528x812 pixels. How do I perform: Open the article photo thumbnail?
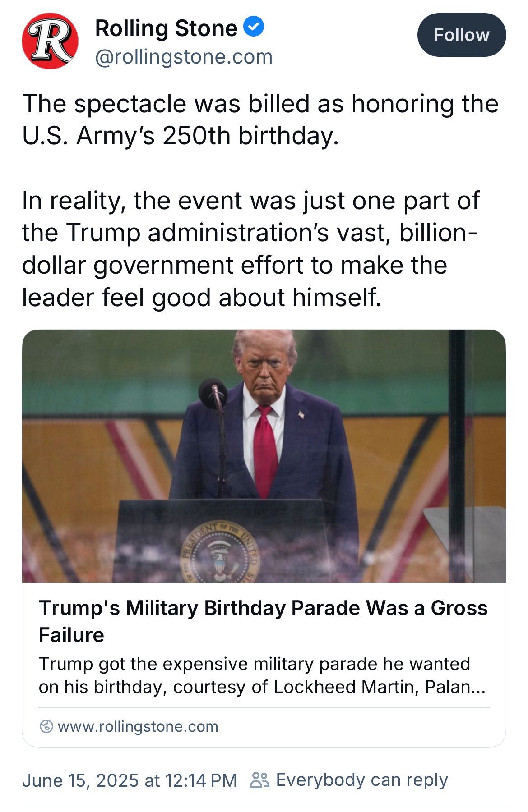[x=264, y=456]
